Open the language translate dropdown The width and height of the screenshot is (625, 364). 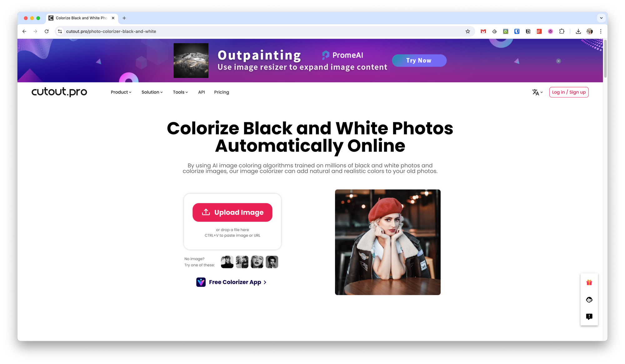537,92
